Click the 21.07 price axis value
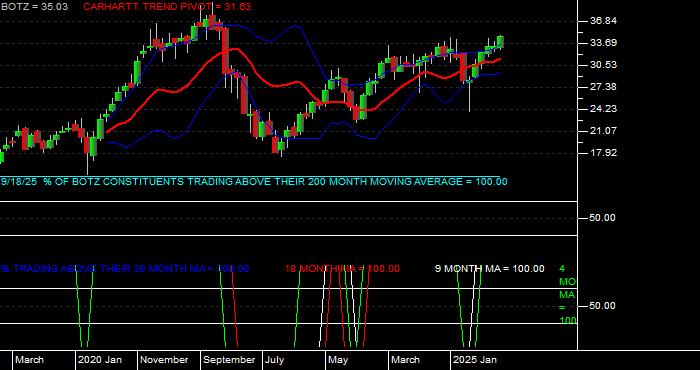This screenshot has width=700, height=370. pos(604,131)
